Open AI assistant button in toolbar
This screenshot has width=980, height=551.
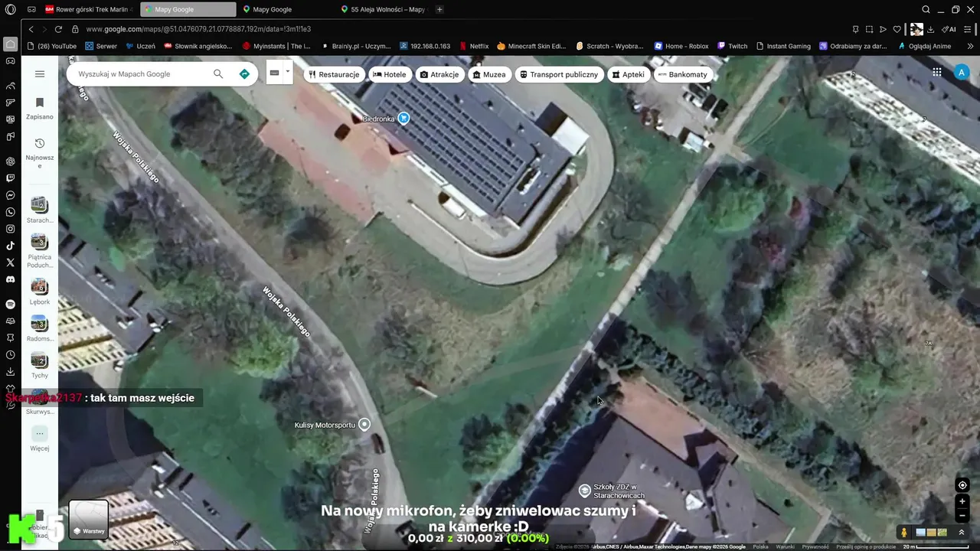(949, 29)
